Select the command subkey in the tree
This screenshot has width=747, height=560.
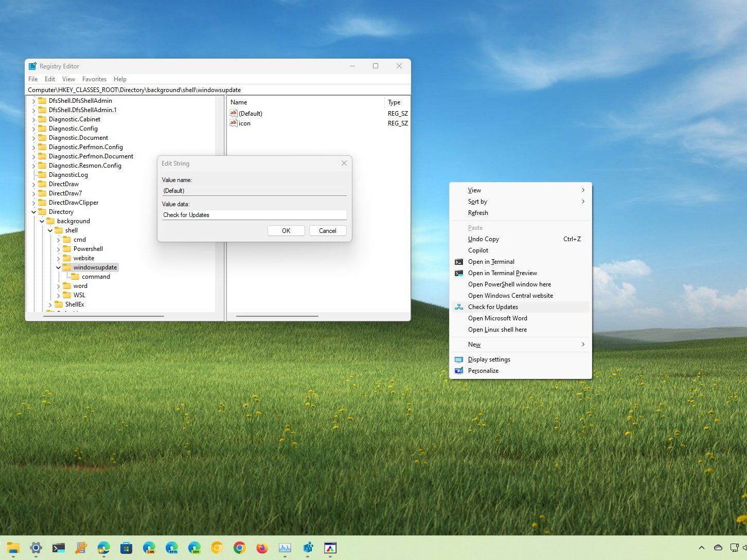click(96, 277)
